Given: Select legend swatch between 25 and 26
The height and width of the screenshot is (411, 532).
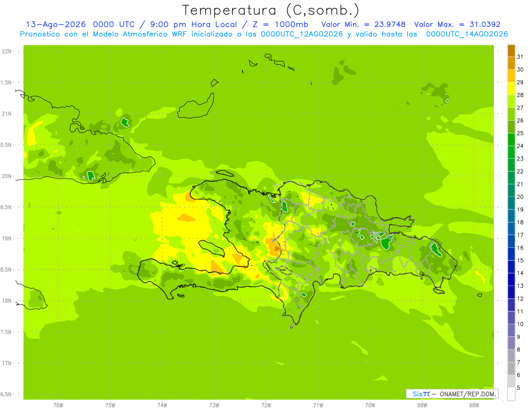Looking at the screenshot, I should tap(511, 127).
